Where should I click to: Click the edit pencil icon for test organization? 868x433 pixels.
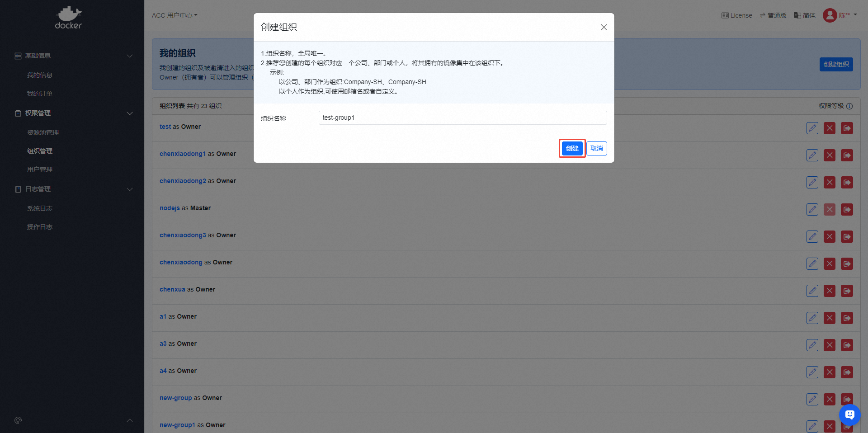(812, 128)
